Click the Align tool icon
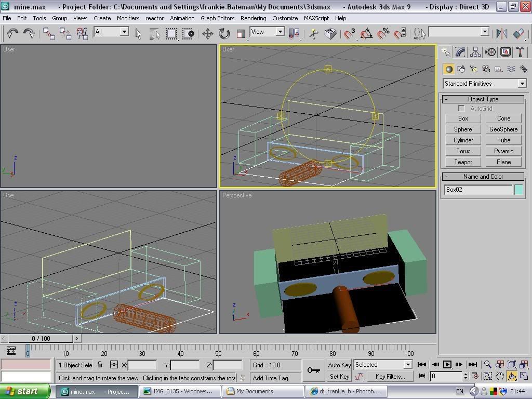This screenshot has width=532, height=399. pos(518,34)
